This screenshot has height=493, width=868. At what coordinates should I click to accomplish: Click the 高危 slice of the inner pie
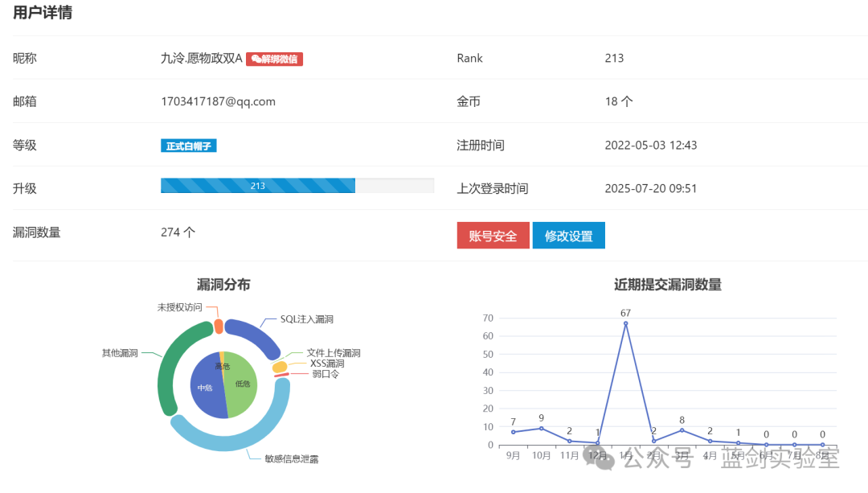pyautogui.click(x=222, y=359)
